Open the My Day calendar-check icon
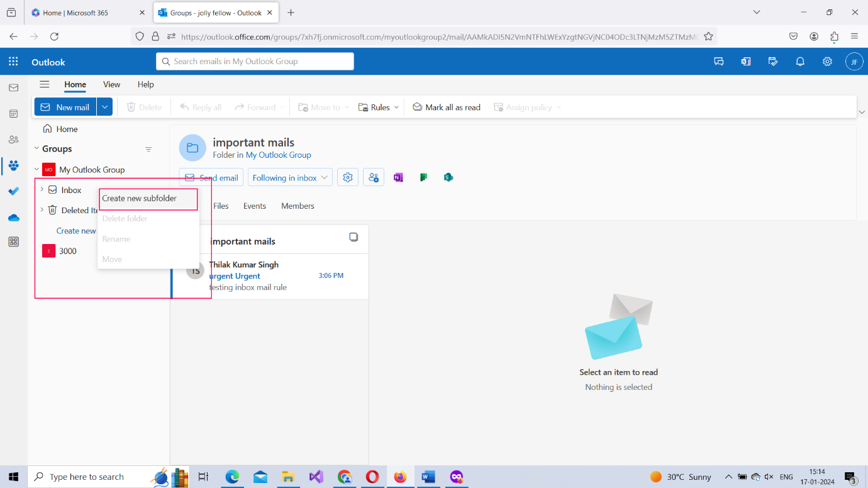This screenshot has height=488, width=868. (x=773, y=62)
